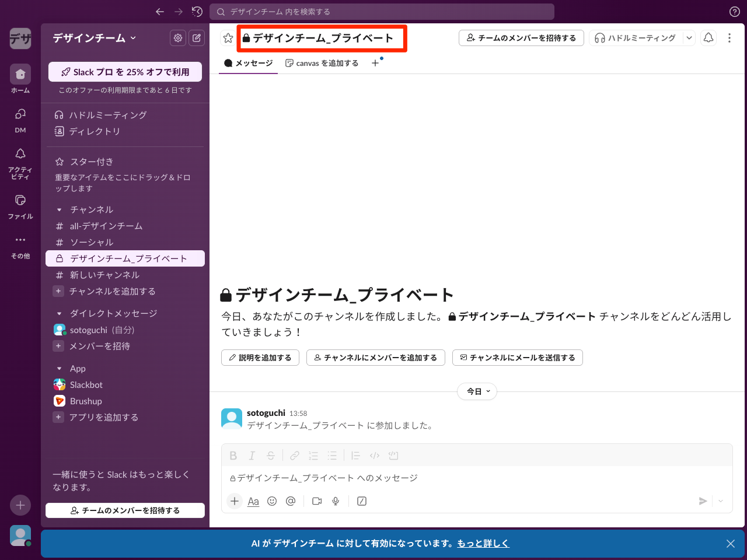Screen dimensions: 747x560
Task: Start recording a video clip
Action: tap(317, 501)
